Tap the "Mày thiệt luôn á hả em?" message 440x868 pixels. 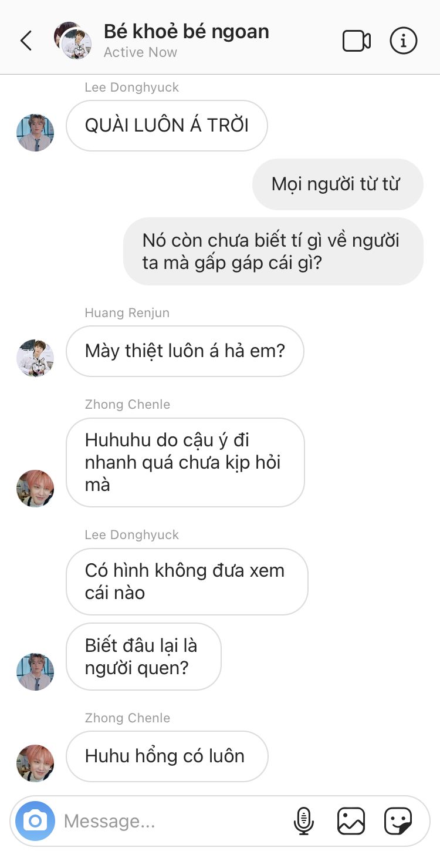(x=185, y=351)
